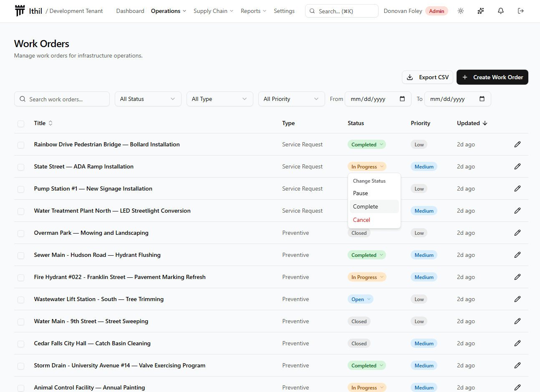The image size is (540, 392).
Task: Open the notifications bell
Action: [501, 11]
